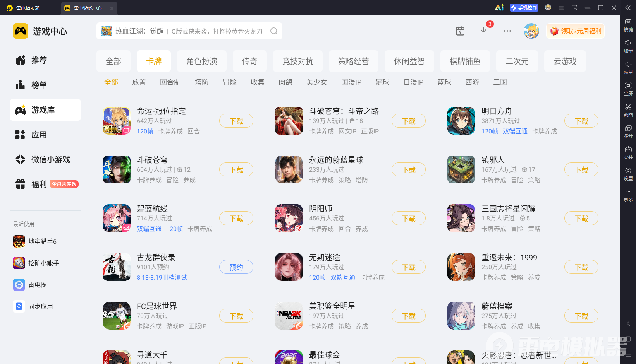Open 微信小游戏 in sidebar
Screen dimensions: 636x364
45,159
